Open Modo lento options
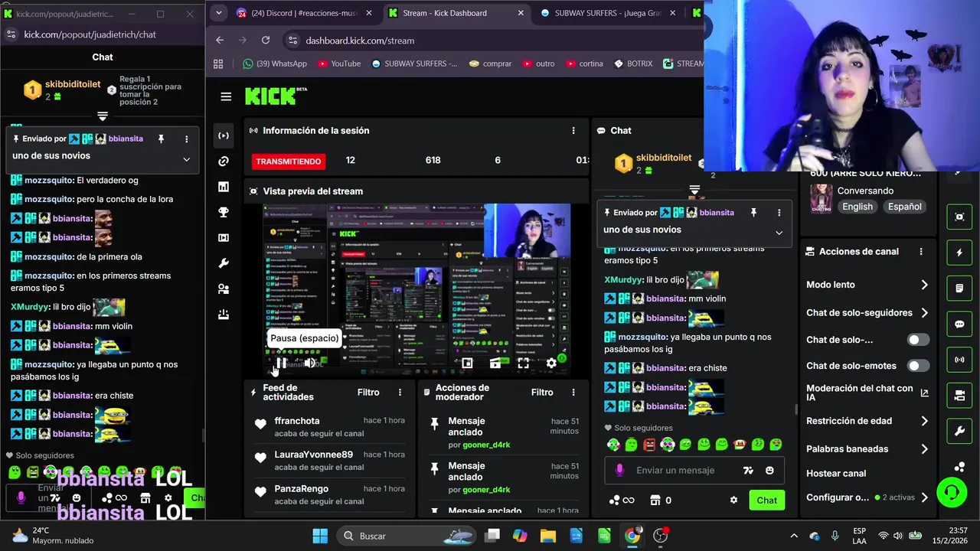 click(867, 285)
